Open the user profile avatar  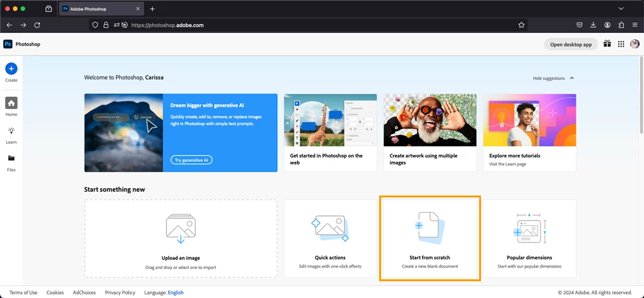click(x=635, y=44)
